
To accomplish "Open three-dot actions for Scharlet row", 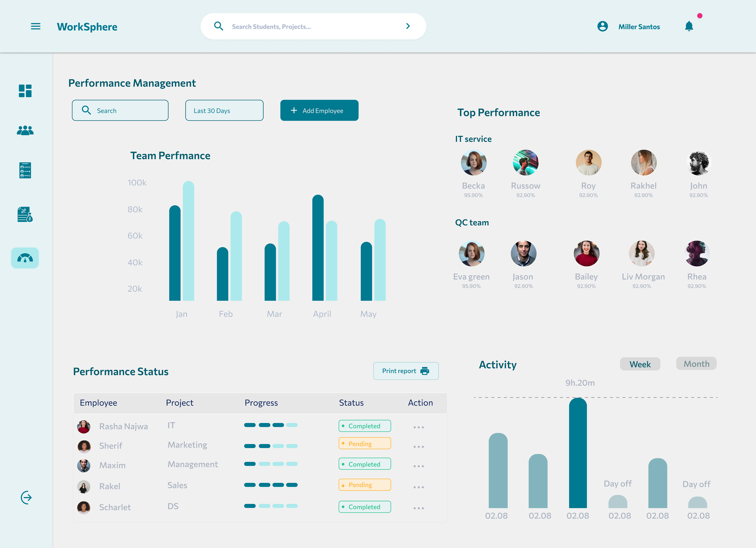I will [x=418, y=508].
